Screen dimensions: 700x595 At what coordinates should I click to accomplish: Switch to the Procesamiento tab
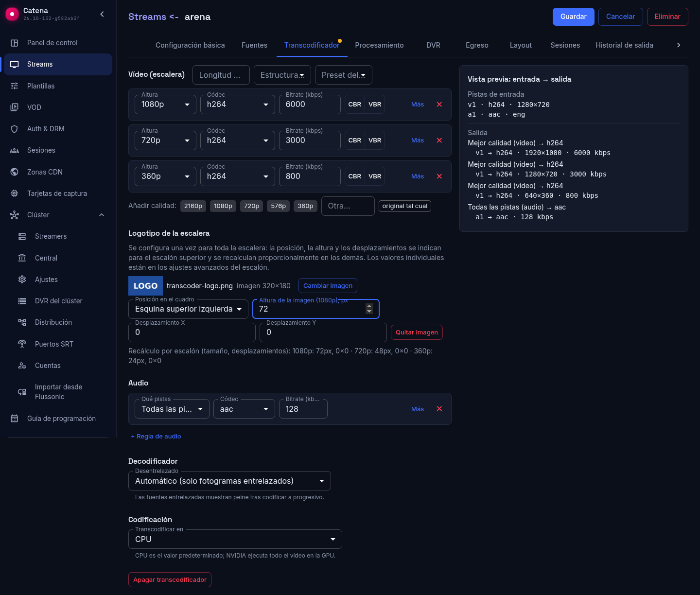pyautogui.click(x=379, y=45)
